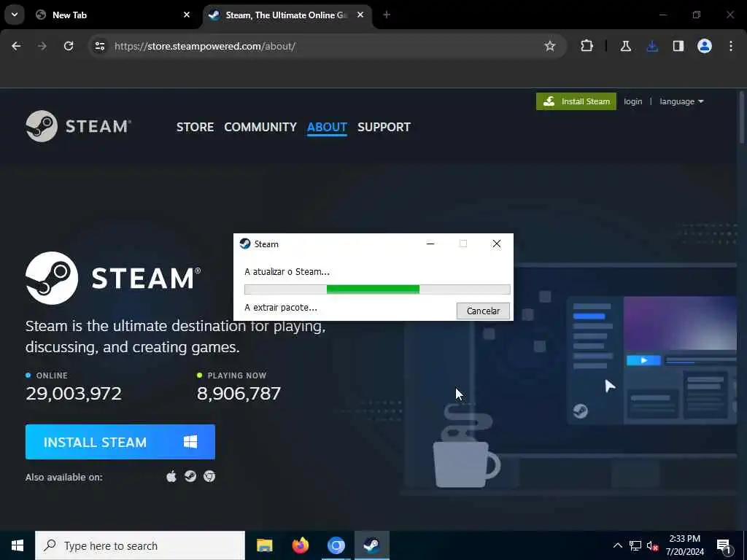Open the Windows Start menu
Screen dimensions: 747x560
[x=18, y=545]
